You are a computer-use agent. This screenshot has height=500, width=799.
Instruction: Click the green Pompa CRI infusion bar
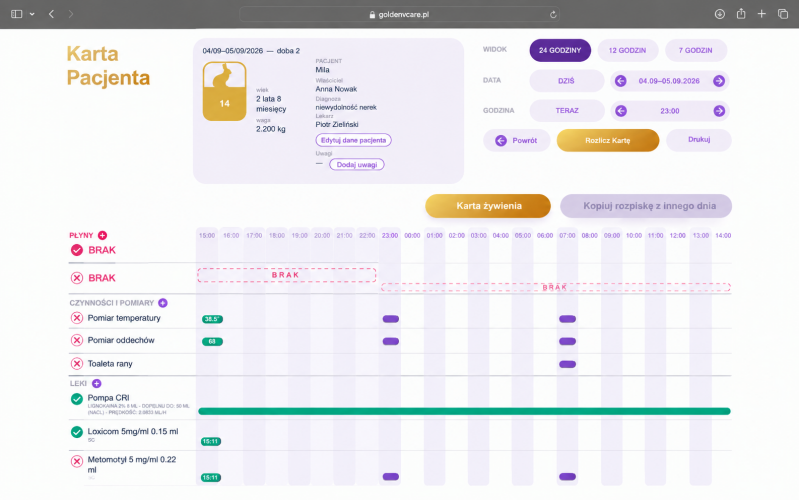(464, 411)
